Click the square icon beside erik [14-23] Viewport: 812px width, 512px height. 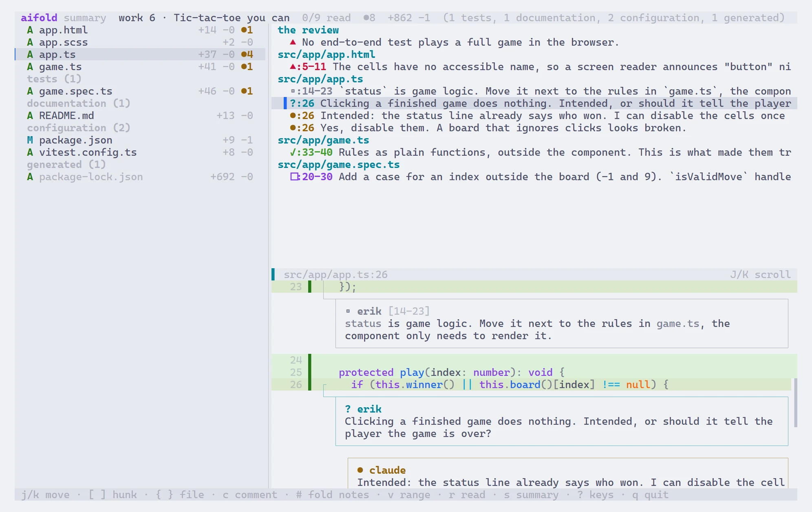pos(348,311)
